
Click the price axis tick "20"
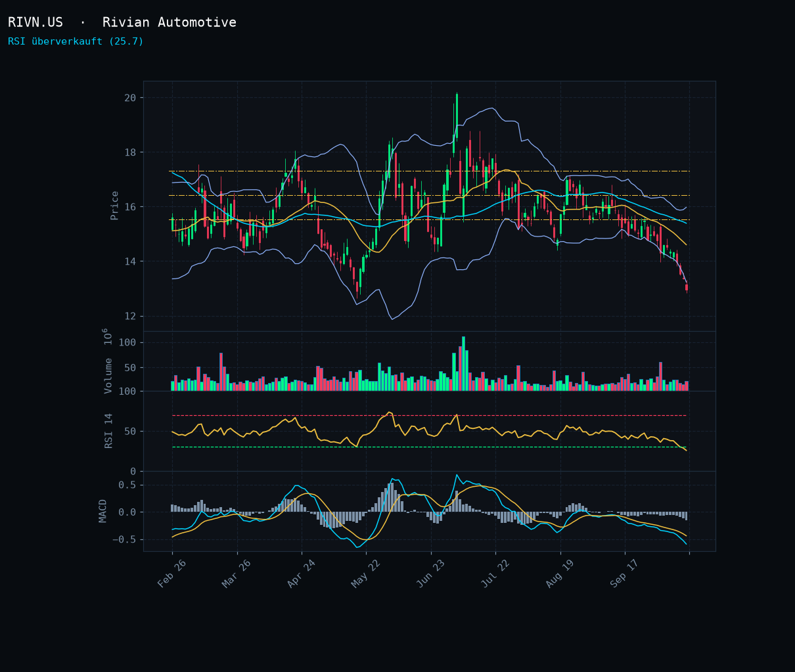coord(130,98)
